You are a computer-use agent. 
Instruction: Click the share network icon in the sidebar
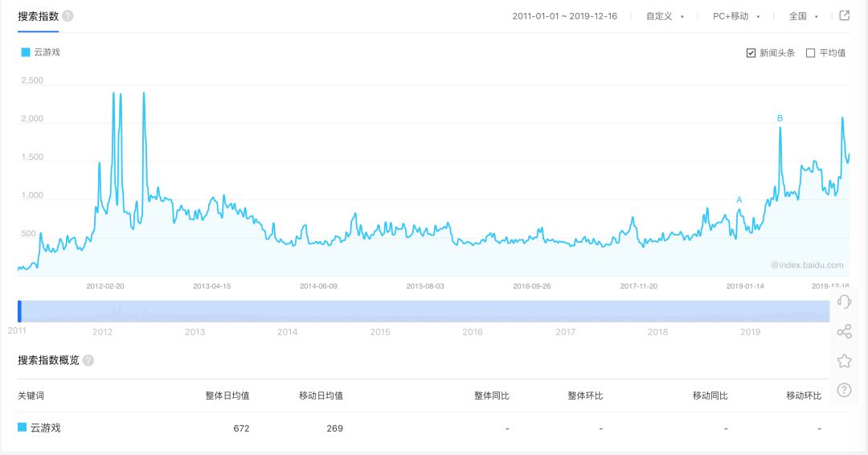tap(844, 331)
